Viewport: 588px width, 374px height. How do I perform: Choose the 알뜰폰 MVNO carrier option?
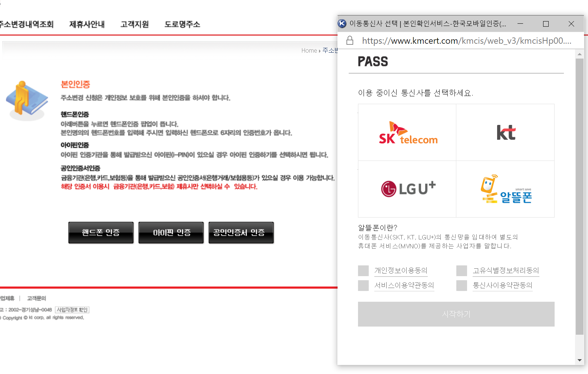point(506,189)
